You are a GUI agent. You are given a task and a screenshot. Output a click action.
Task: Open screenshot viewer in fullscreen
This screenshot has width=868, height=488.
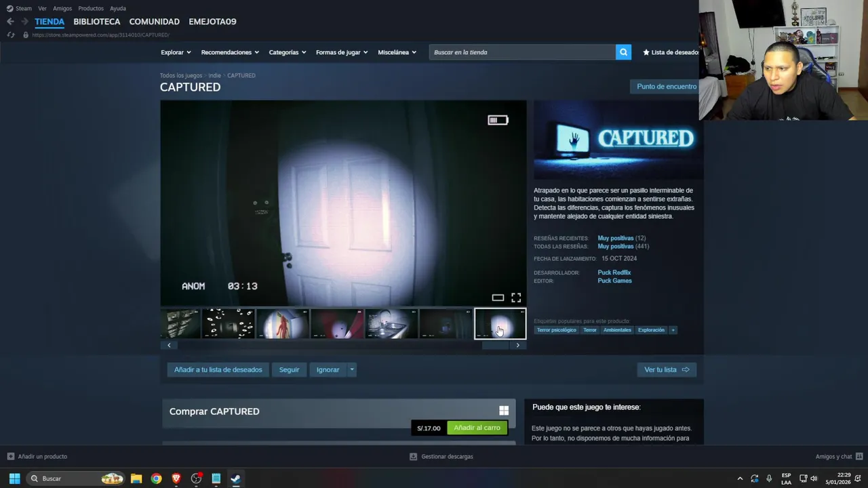tap(516, 298)
